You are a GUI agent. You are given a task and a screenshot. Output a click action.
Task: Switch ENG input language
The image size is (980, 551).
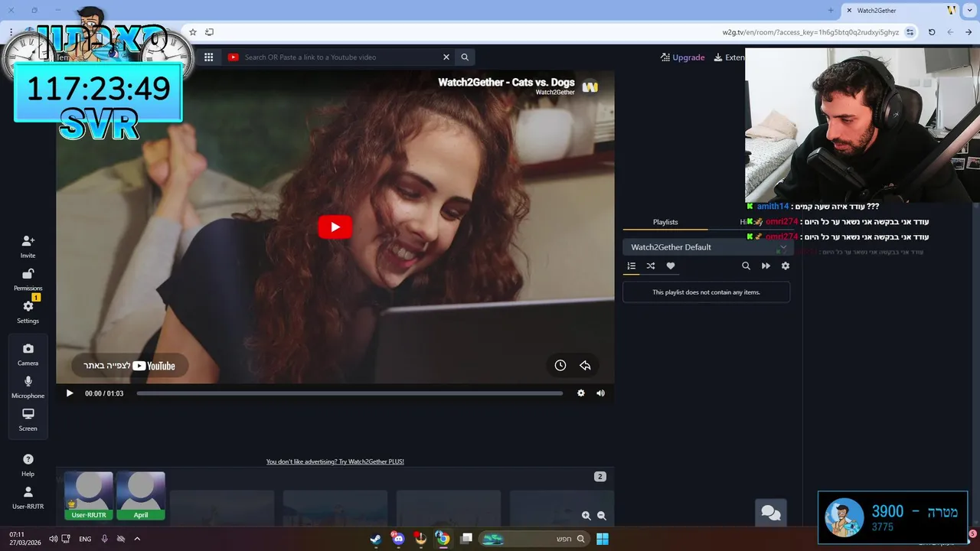(85, 539)
